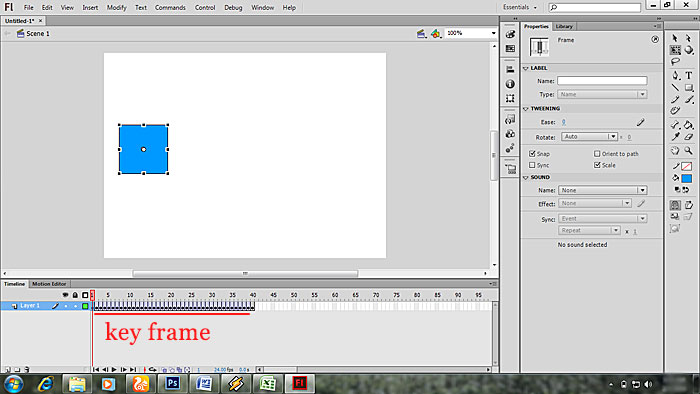Screen dimensions: 700x394
Task: Open the stage zoom 100% dropdown
Action: point(493,33)
